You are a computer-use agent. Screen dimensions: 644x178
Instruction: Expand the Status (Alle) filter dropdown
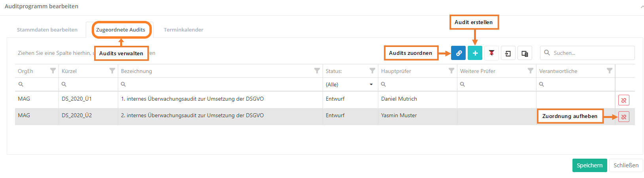(371, 84)
